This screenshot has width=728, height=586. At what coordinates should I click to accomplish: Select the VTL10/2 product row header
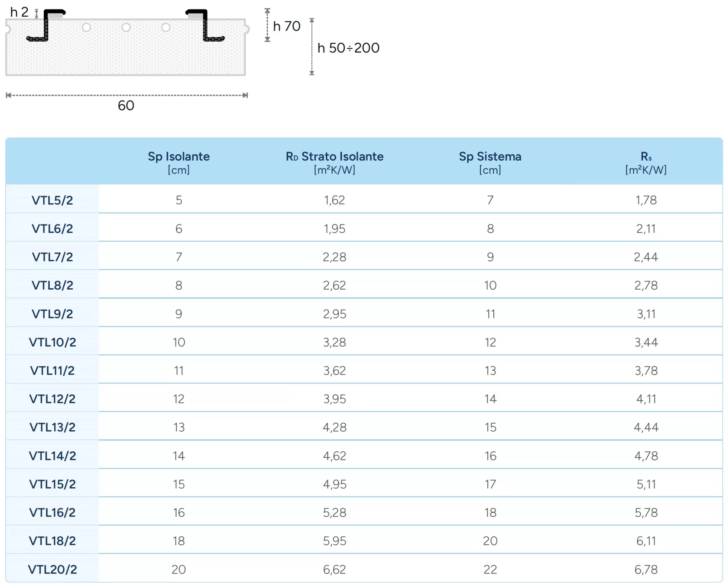52,342
